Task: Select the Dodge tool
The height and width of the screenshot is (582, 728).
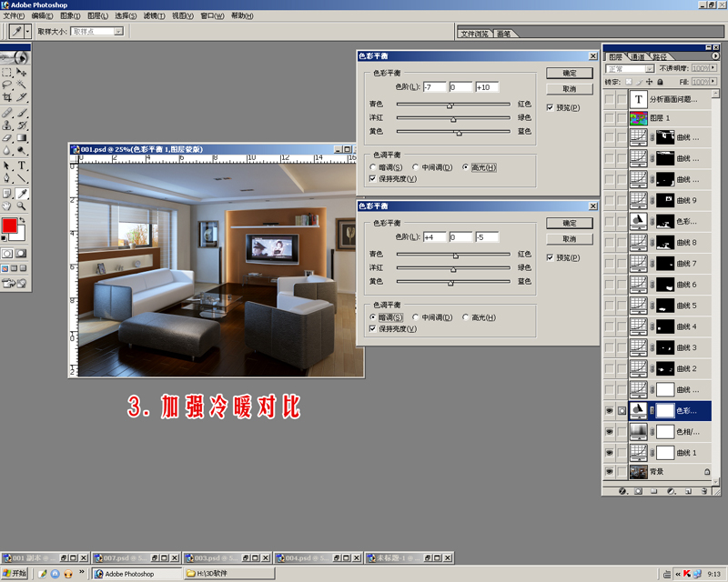Action: click(21, 150)
